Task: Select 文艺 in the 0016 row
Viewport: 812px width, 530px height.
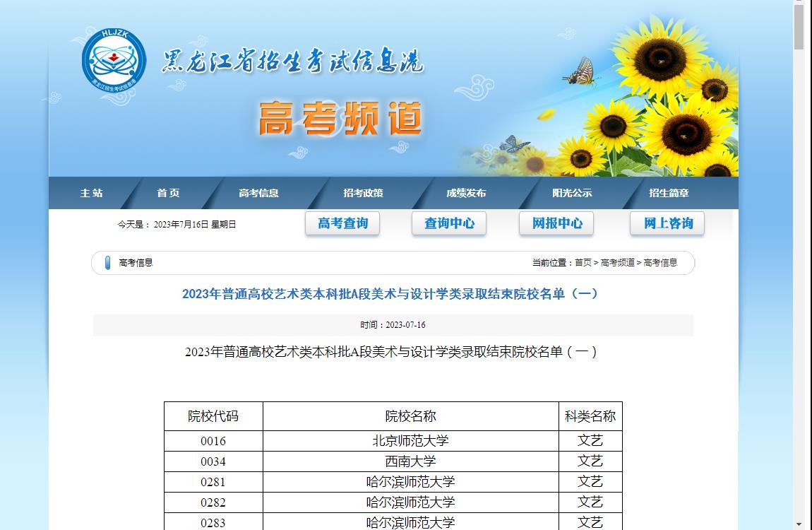Action: click(x=590, y=441)
